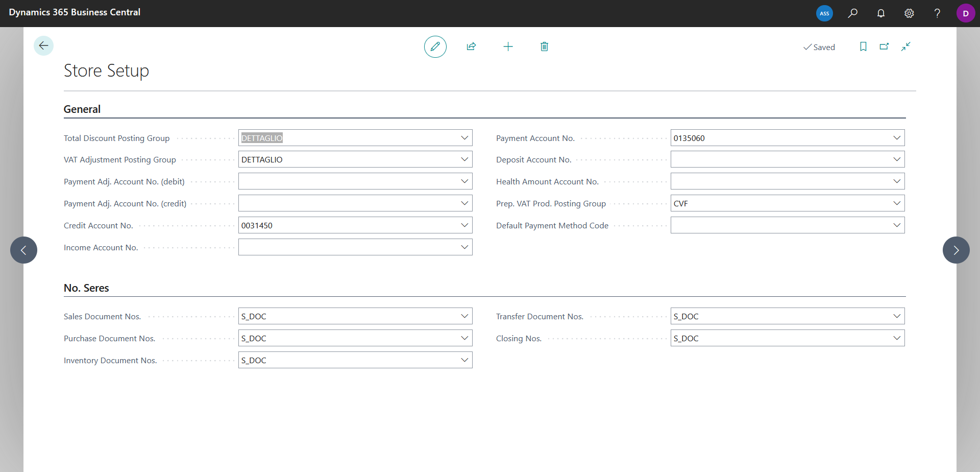The width and height of the screenshot is (980, 472).
Task: Open page in new window icon
Action: [x=885, y=46]
